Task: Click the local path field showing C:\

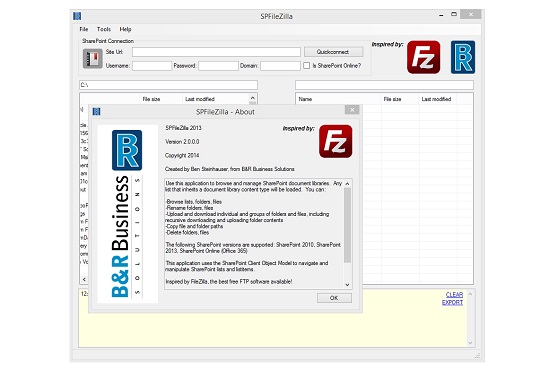Action: 168,85
